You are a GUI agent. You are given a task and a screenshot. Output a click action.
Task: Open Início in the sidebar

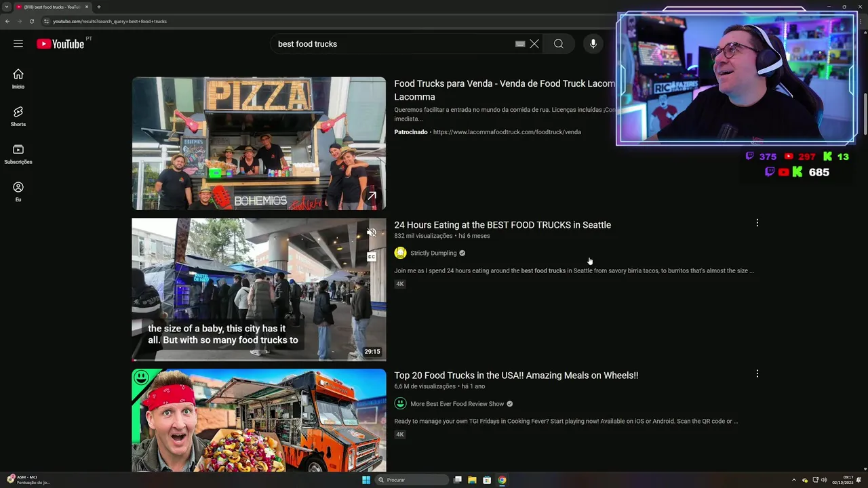tap(18, 79)
